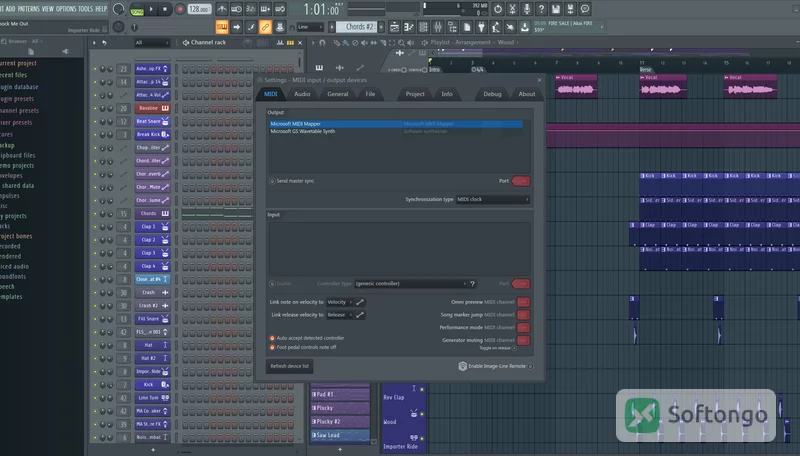The width and height of the screenshot is (800, 456).
Task: Toggle typing keyboard to piano icon
Action: [x=222, y=27]
